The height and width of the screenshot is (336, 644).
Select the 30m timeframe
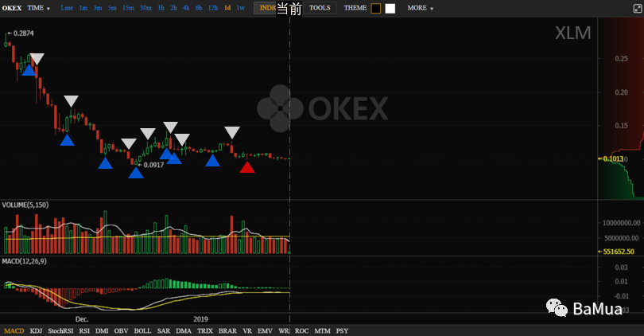coord(145,8)
